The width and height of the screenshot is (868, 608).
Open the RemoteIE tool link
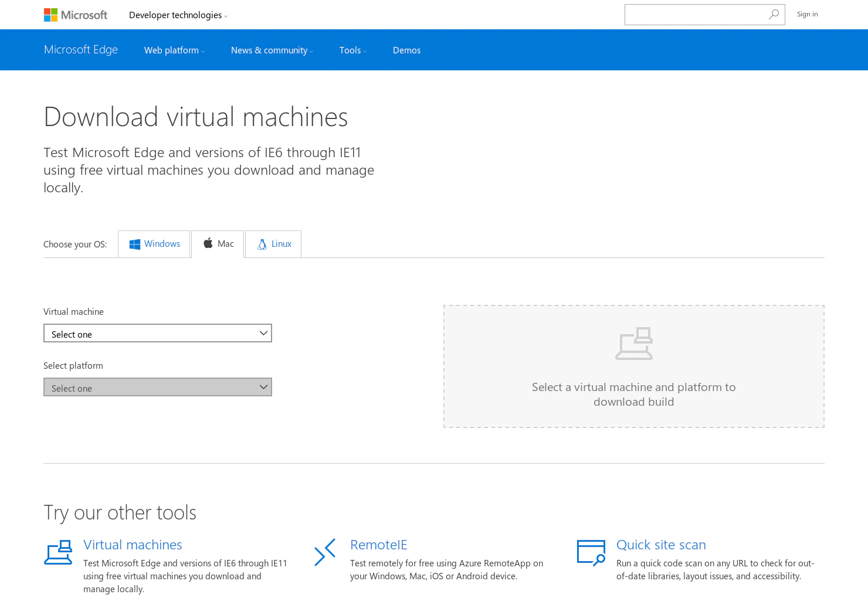(x=379, y=545)
